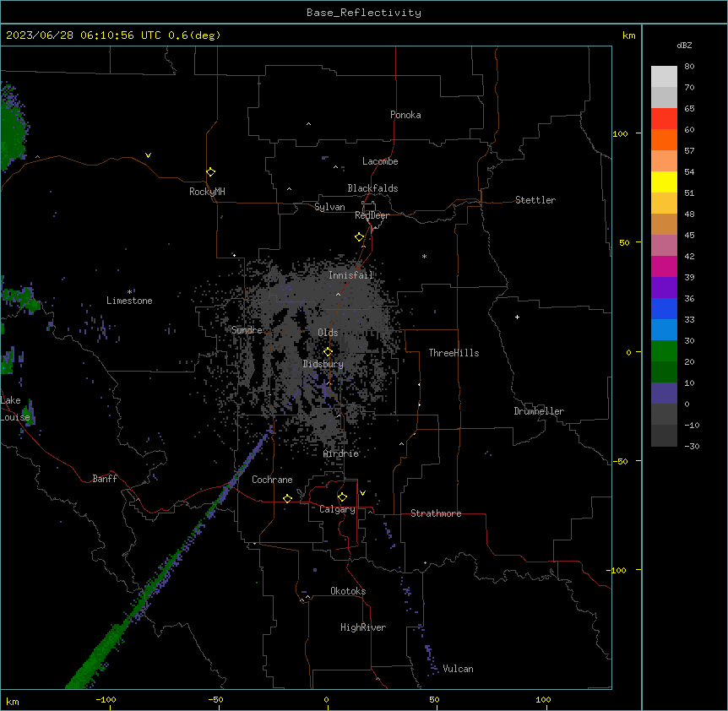This screenshot has width=728, height=711.
Task: Click the HighRiver label
Action: click(363, 627)
